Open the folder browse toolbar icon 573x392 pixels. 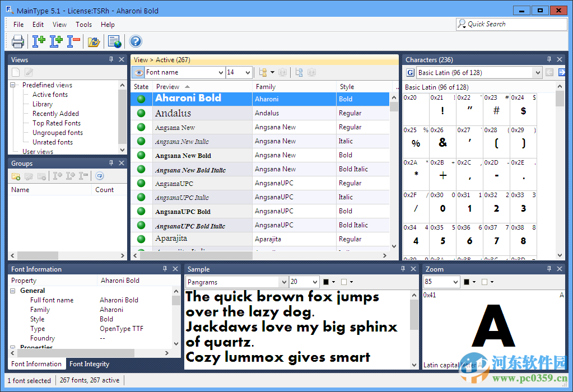(x=94, y=41)
